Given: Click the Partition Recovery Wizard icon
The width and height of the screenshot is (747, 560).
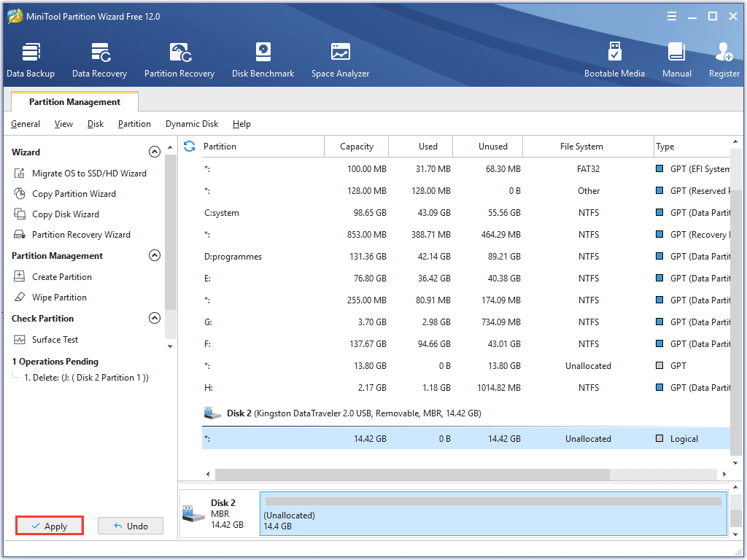Looking at the screenshot, I should coord(20,235).
